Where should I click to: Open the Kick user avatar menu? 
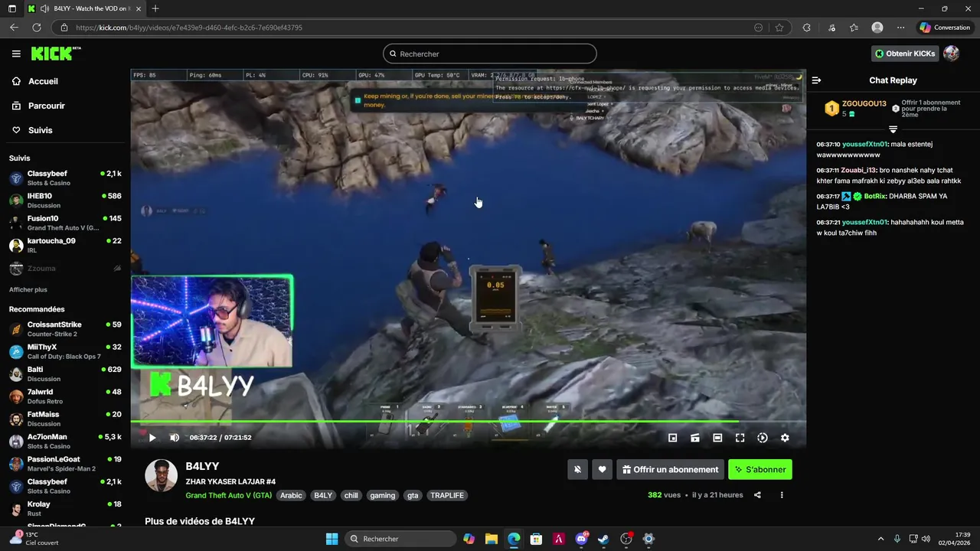click(x=951, y=54)
